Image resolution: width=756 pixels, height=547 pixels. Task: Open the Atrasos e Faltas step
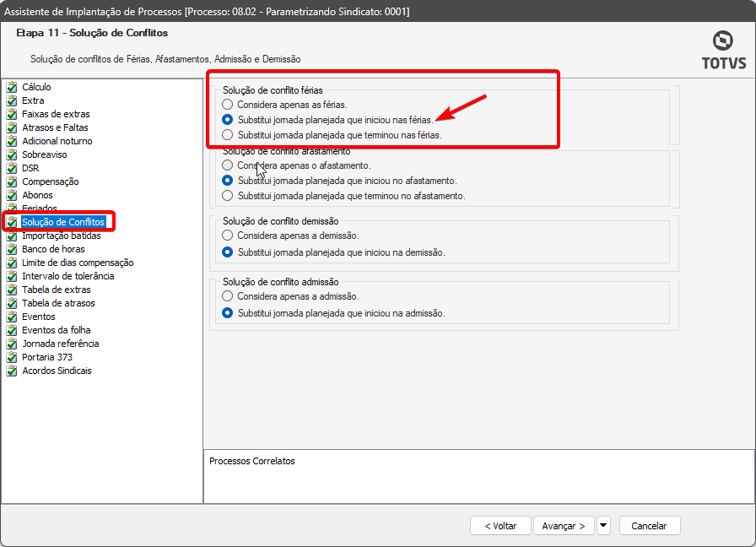pyautogui.click(x=55, y=127)
